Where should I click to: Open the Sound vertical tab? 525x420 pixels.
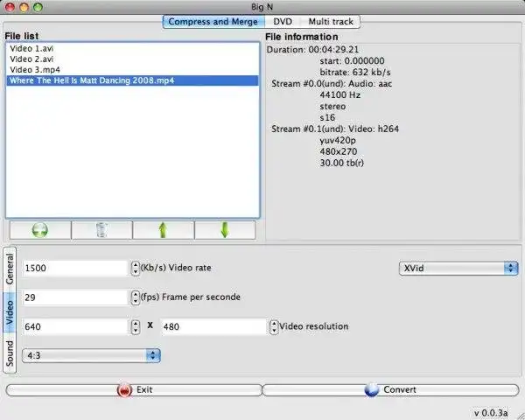[10, 353]
